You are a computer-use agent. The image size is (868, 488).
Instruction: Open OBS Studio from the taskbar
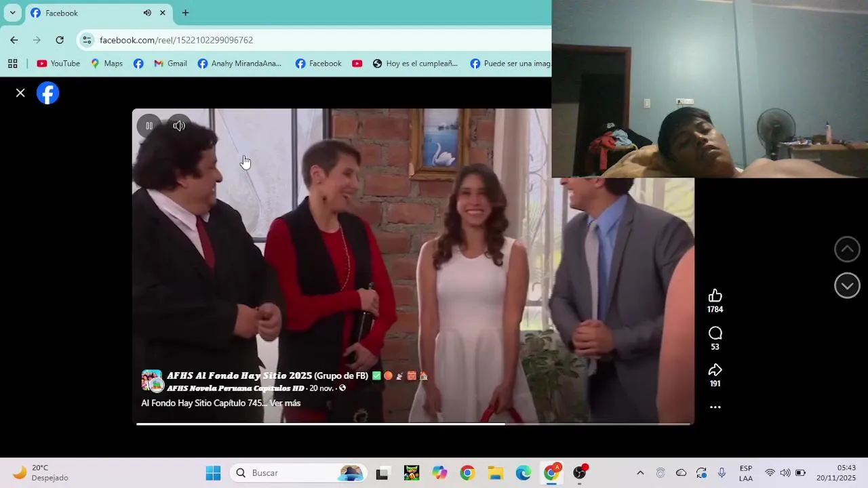point(580,472)
